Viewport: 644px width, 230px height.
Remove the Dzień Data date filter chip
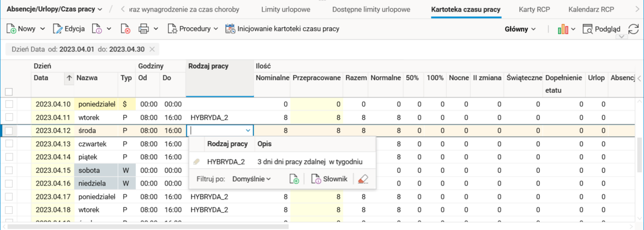(152, 49)
